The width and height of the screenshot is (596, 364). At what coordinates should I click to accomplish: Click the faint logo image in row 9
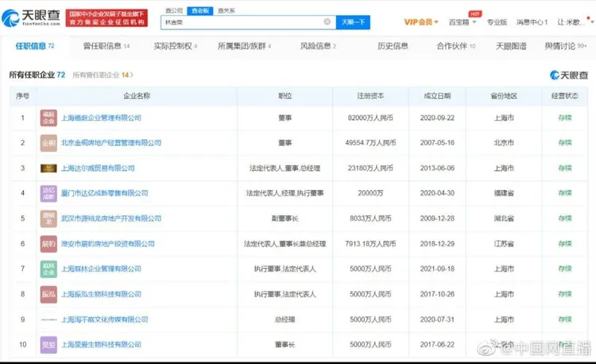point(48,319)
